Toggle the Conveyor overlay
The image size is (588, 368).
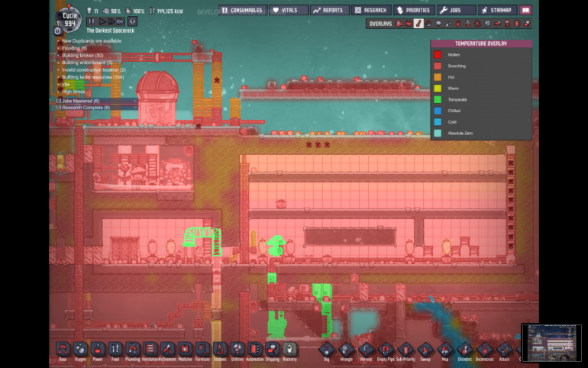point(527,24)
